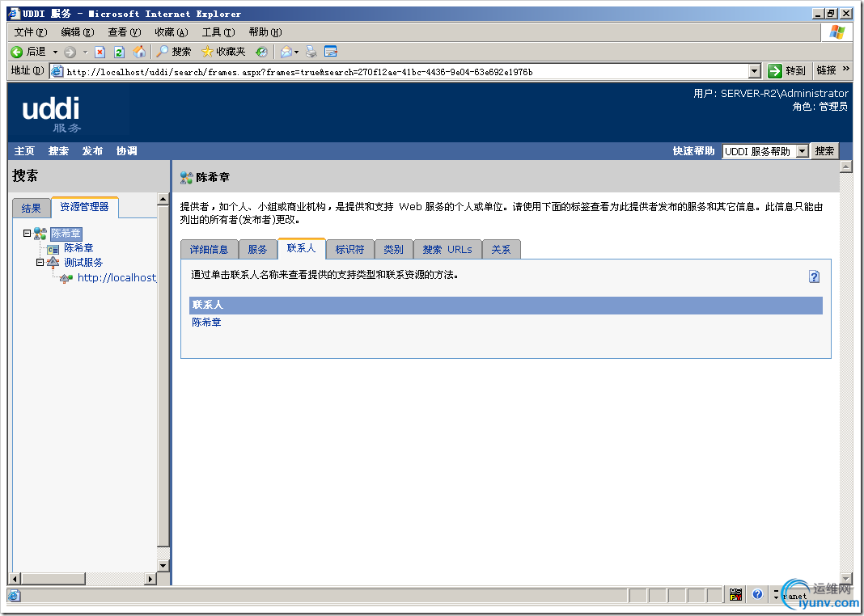Open the 编辑 menu
This screenshot has height=616, width=864.
tap(78, 32)
